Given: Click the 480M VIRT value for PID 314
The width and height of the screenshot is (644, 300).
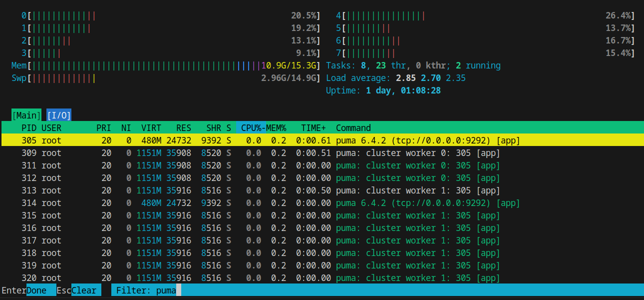Looking at the screenshot, I should [x=151, y=203].
